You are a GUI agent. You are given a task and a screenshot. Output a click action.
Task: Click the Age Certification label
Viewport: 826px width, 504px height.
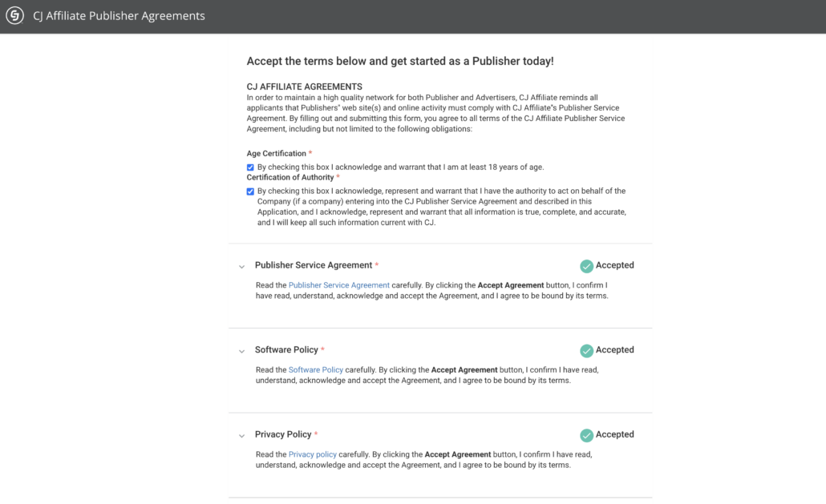277,154
